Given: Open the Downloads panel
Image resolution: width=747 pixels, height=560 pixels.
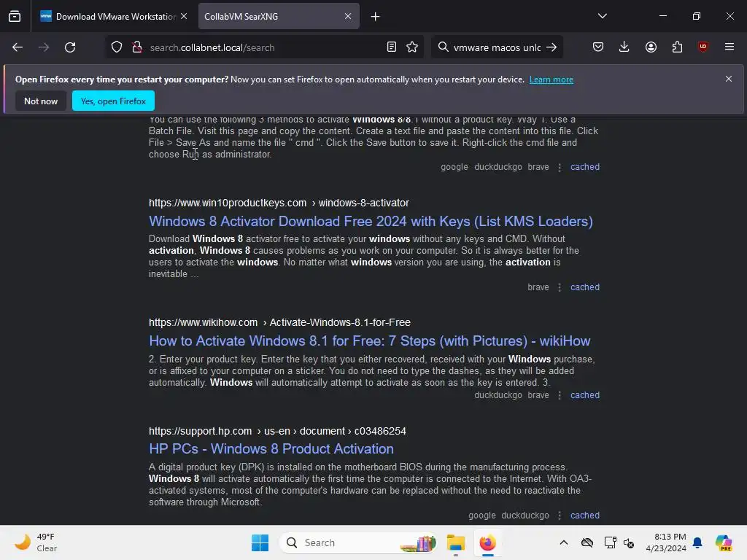Looking at the screenshot, I should pos(624,47).
